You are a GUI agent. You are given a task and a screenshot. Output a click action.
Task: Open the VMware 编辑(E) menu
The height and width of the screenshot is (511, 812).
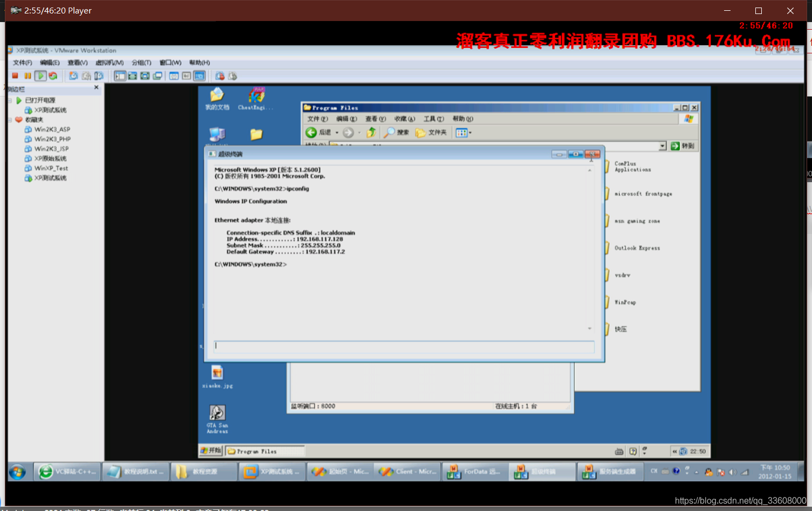[x=50, y=63]
